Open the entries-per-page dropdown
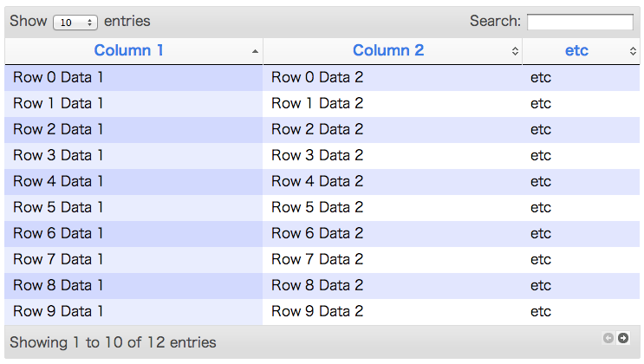This screenshot has width=644, height=364. click(x=75, y=23)
